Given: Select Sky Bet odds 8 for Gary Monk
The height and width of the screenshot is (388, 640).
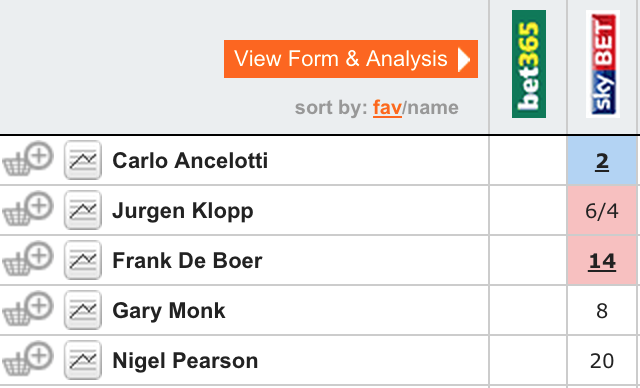Looking at the screenshot, I should coord(602,310).
